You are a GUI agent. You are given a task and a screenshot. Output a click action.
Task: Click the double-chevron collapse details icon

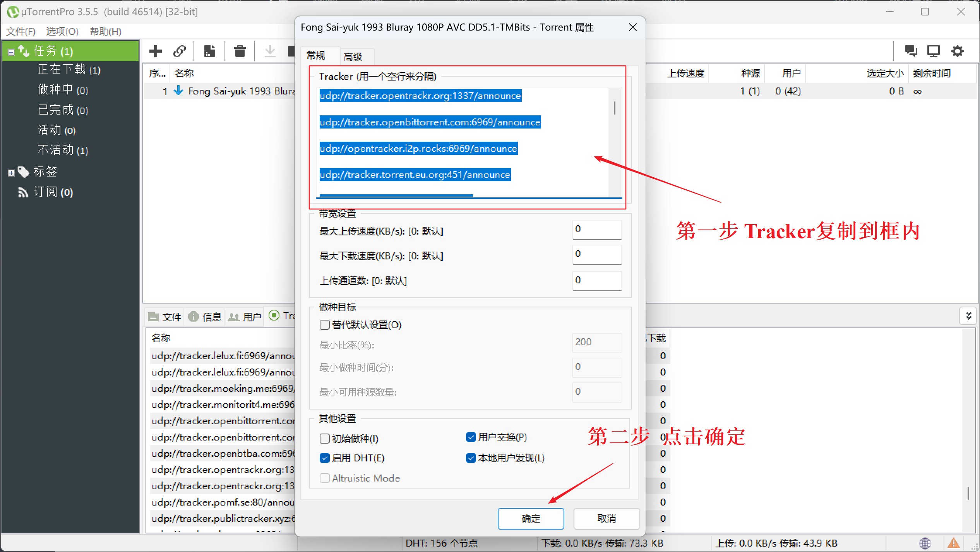tap(969, 316)
